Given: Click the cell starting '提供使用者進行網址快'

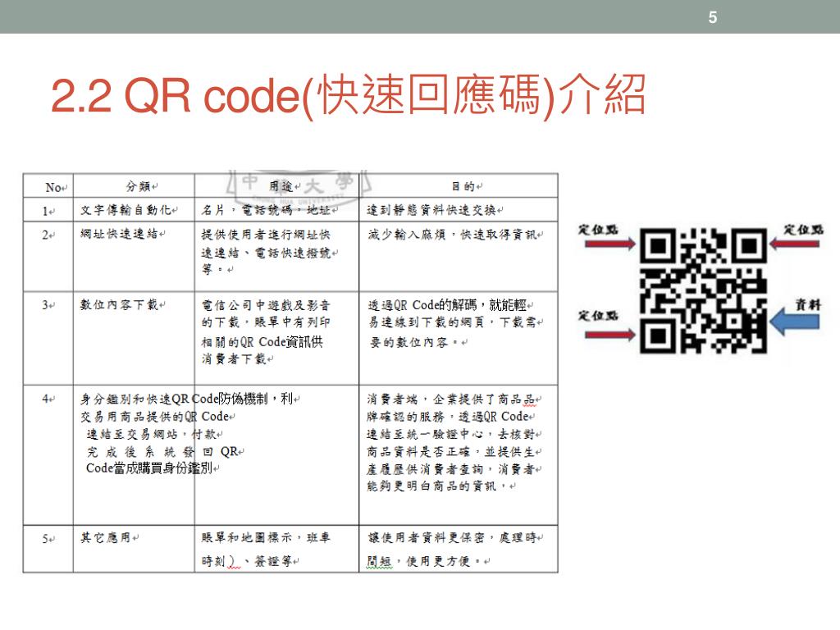Looking at the screenshot, I should [x=277, y=257].
